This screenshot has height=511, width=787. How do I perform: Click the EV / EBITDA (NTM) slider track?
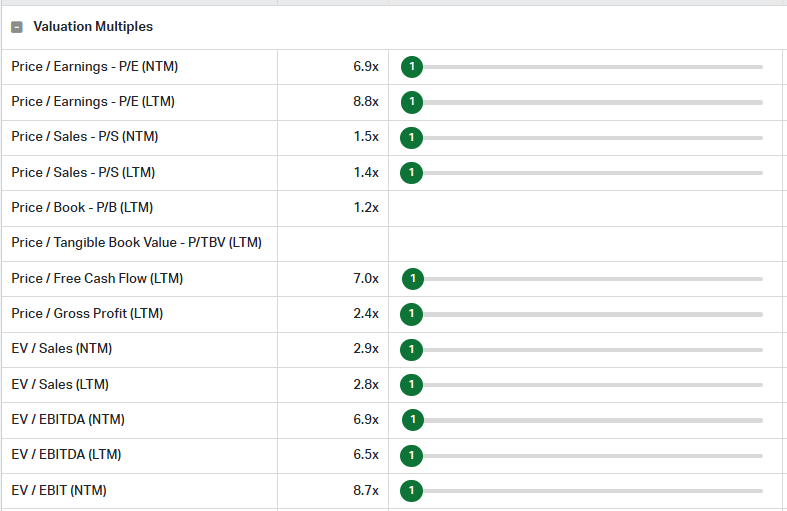coord(593,420)
